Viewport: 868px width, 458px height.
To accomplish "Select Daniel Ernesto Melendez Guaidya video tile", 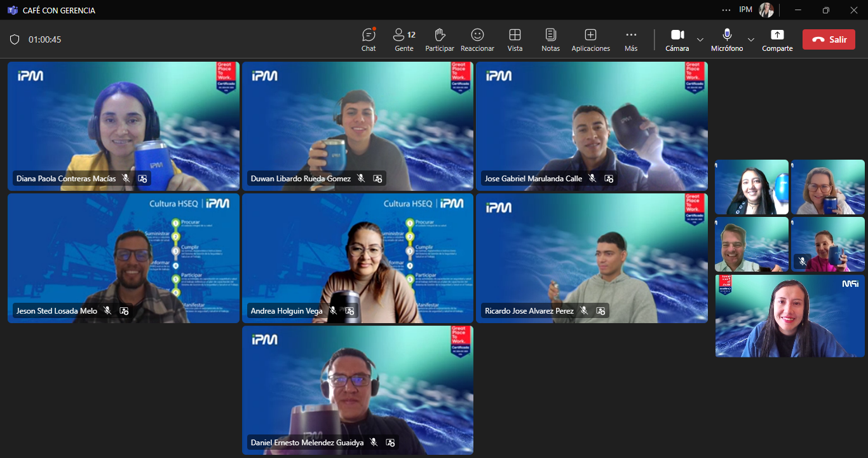I will click(357, 388).
